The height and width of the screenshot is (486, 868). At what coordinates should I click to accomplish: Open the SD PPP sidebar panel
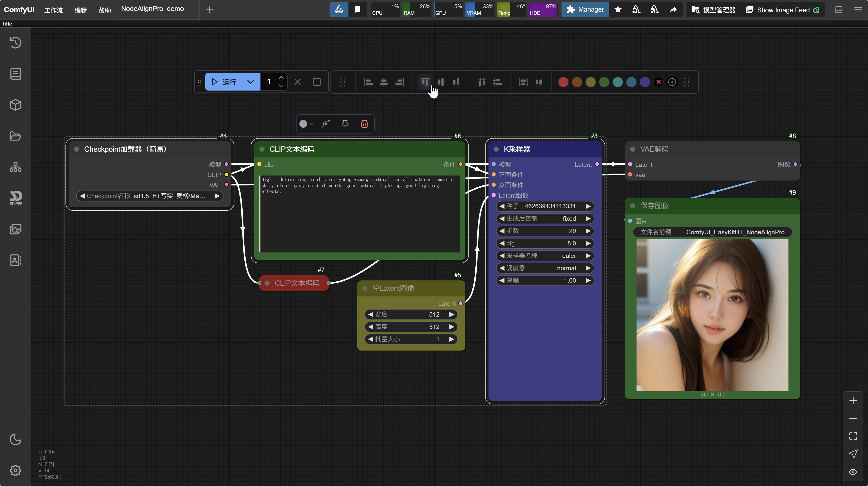(16, 198)
